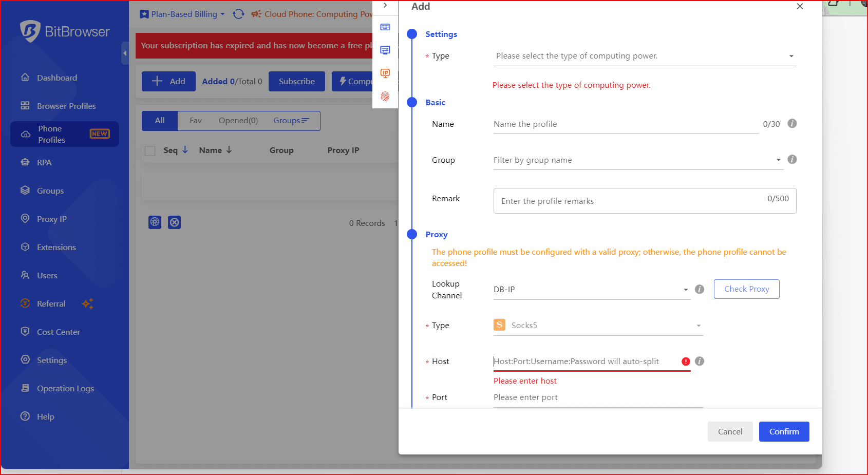The height and width of the screenshot is (475, 868).
Task: Click the Operation Logs icon
Action: click(25, 388)
